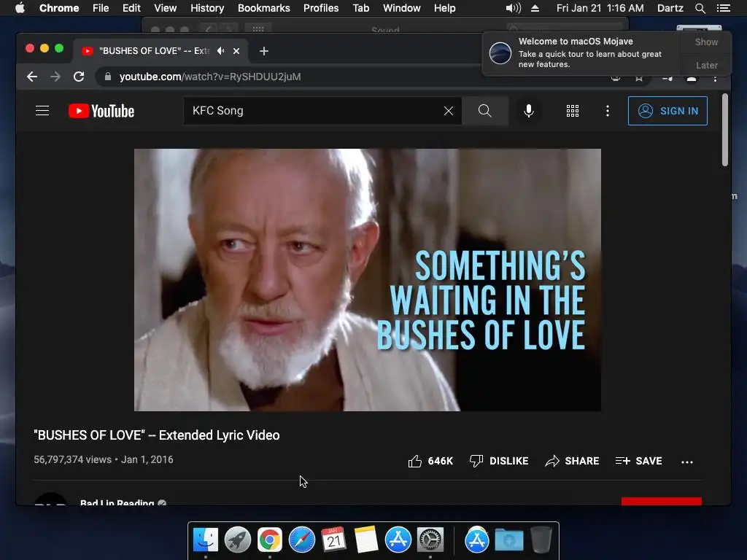747x560 pixels.
Task: Go back with Chrome back arrow
Action: [x=32, y=77]
